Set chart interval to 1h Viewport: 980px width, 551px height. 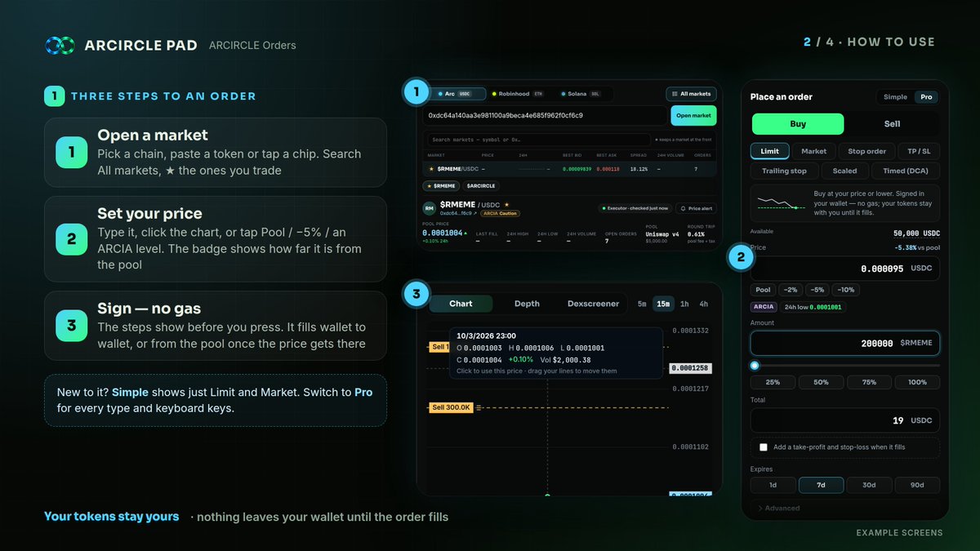(684, 304)
